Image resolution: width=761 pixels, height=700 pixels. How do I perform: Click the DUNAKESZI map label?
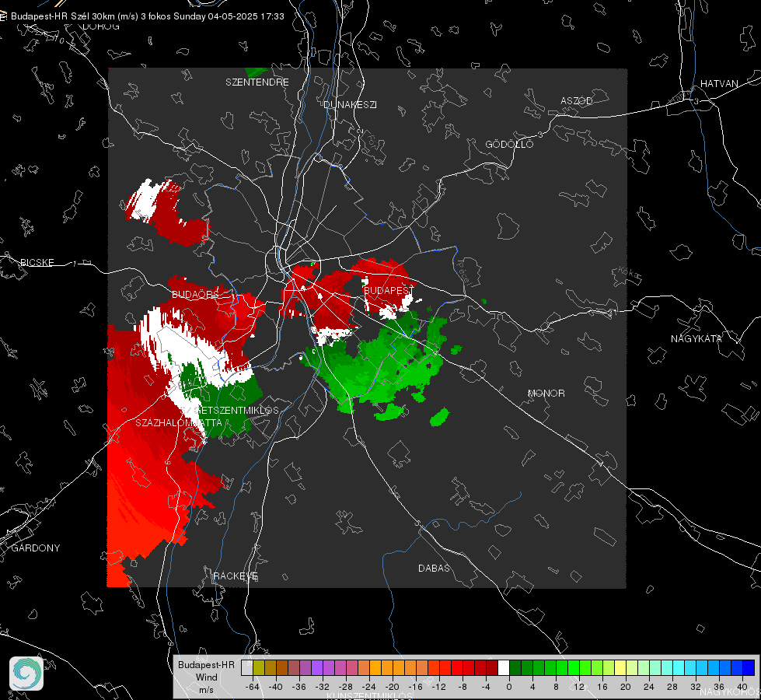click(x=350, y=105)
